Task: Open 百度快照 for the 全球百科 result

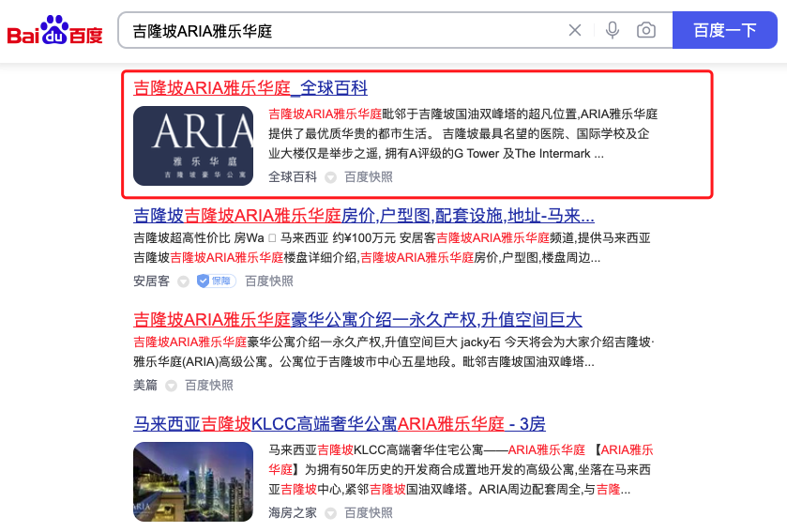Action: point(369,176)
